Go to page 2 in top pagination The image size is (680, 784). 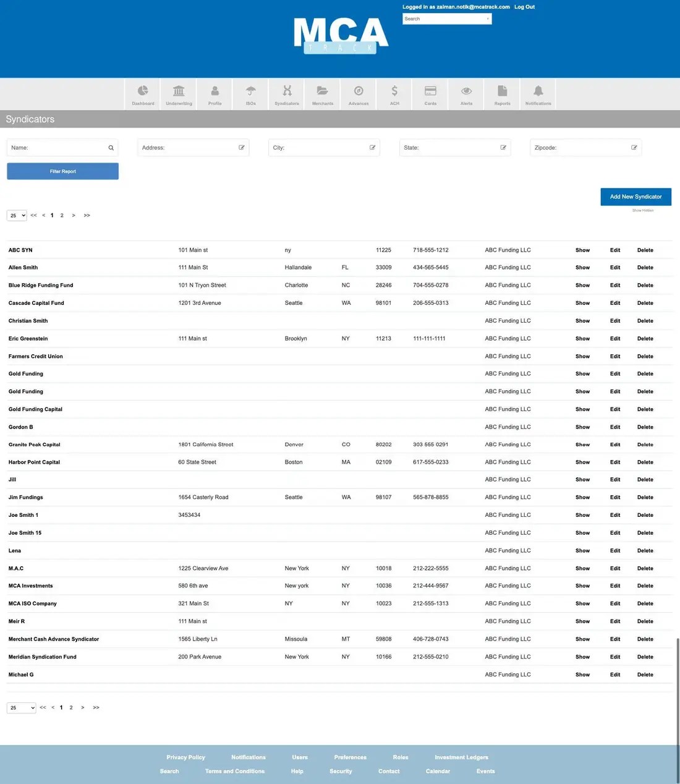(62, 215)
